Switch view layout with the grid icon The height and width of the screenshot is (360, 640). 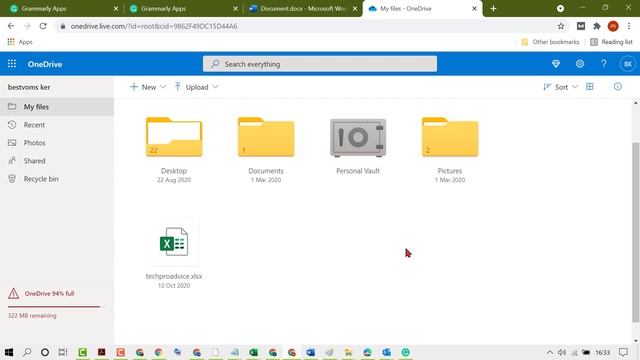coord(590,87)
